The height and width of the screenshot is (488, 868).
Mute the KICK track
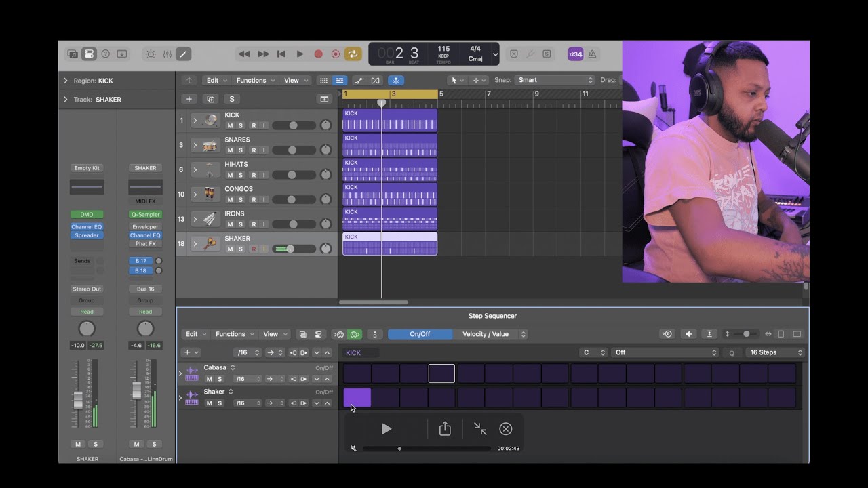click(230, 125)
